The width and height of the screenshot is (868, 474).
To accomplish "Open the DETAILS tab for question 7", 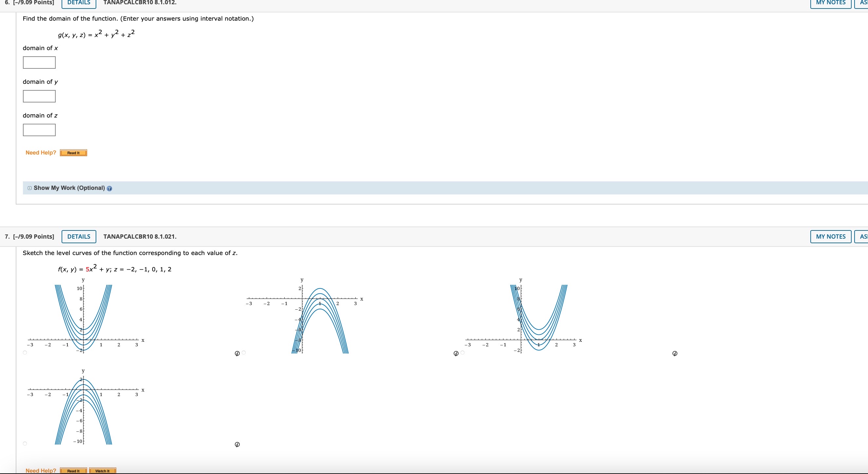I will tap(79, 236).
